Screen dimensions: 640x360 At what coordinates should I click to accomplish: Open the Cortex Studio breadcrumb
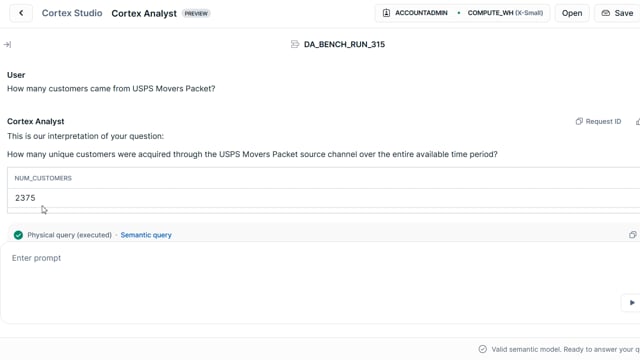(72, 13)
